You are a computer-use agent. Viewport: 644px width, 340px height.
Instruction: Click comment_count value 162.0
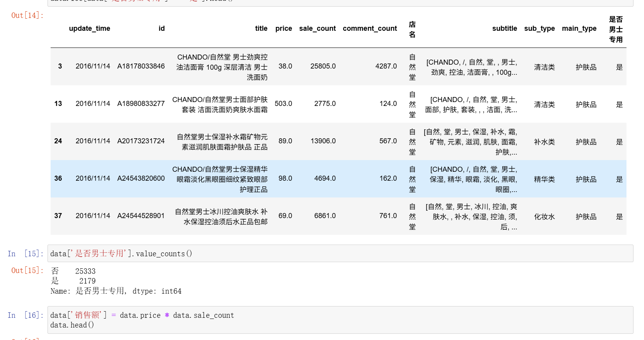388,178
